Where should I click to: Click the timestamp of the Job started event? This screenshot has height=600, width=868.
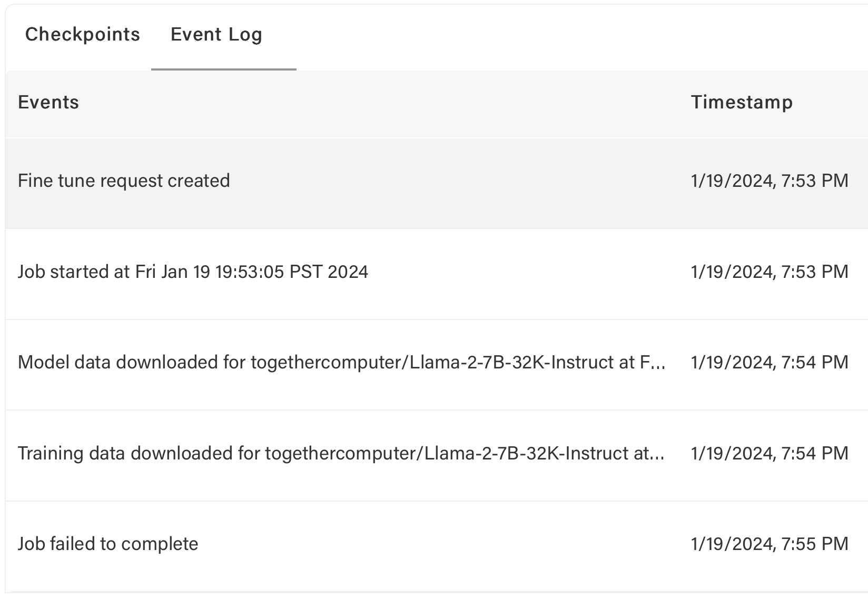(770, 272)
